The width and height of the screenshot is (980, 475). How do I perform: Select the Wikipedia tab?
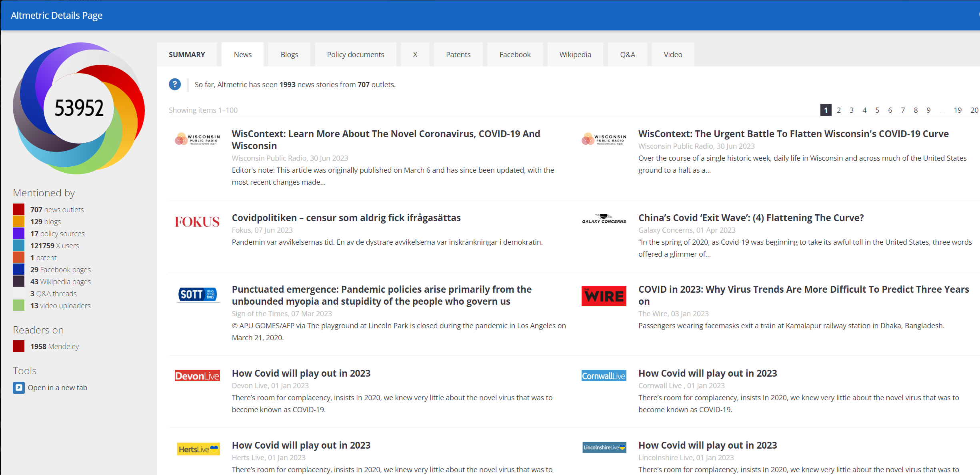[x=575, y=55]
